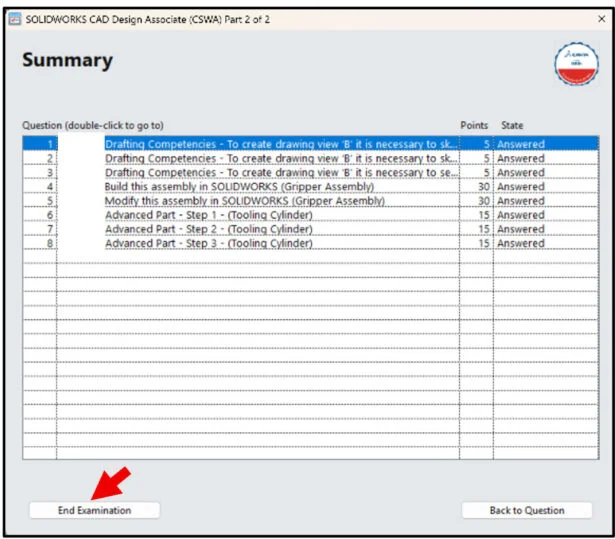This screenshot has height=539, width=615.
Task: Select question 3 Drafting Competencies row
Action: point(281,172)
